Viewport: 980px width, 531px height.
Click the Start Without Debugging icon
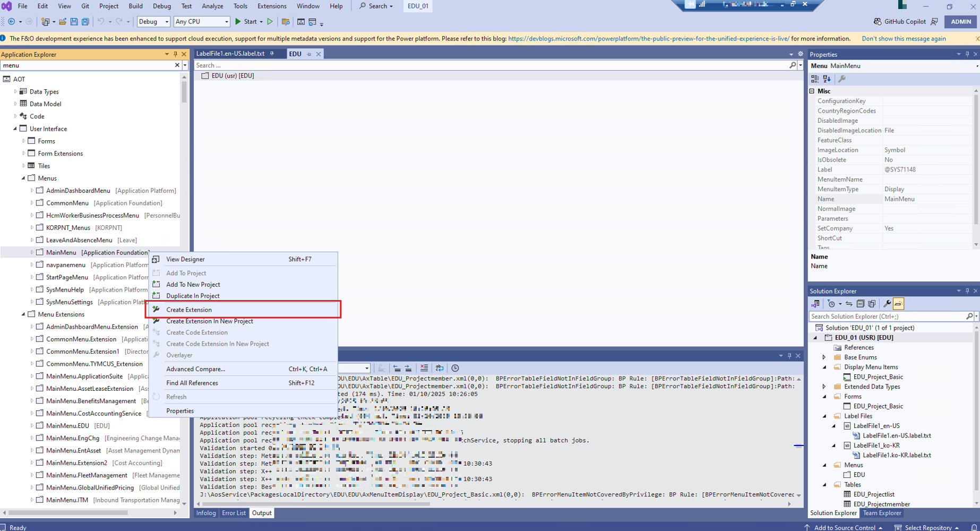(x=270, y=22)
